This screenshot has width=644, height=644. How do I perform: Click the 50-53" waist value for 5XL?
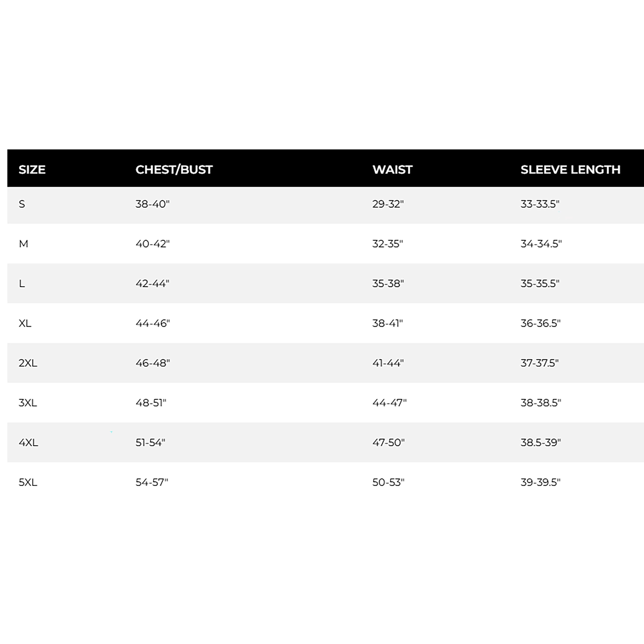click(388, 482)
